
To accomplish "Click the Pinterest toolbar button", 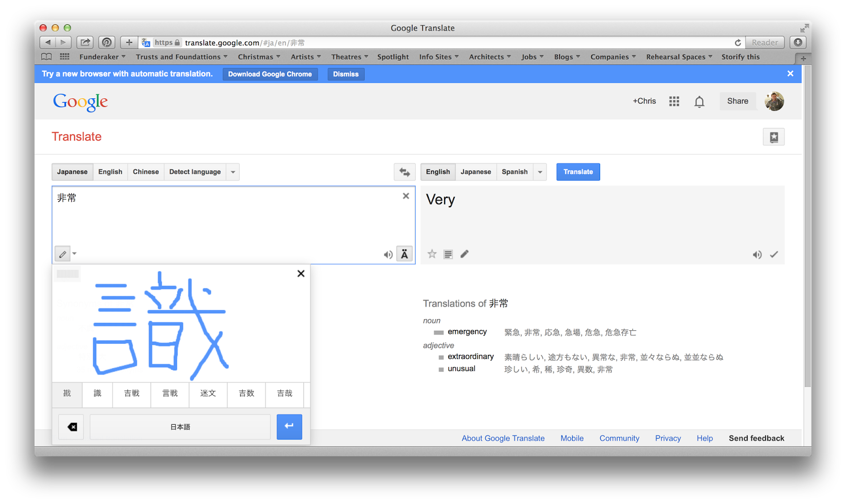I will [x=107, y=42].
